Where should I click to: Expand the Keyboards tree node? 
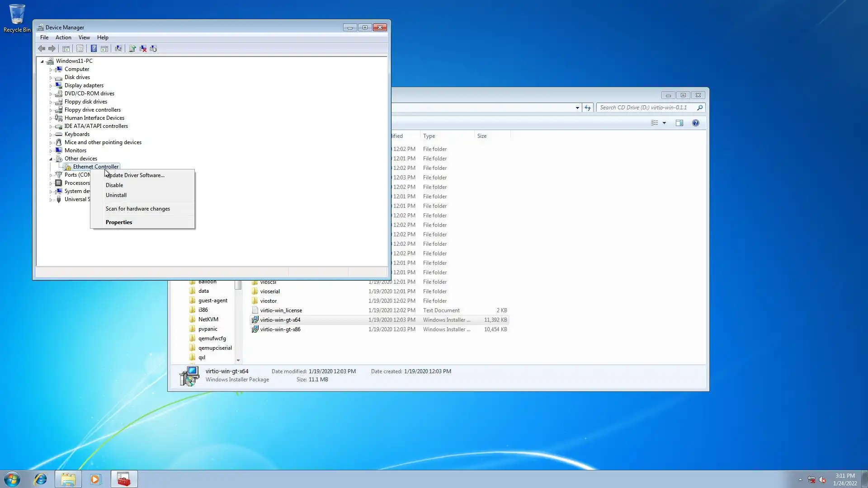(x=51, y=134)
